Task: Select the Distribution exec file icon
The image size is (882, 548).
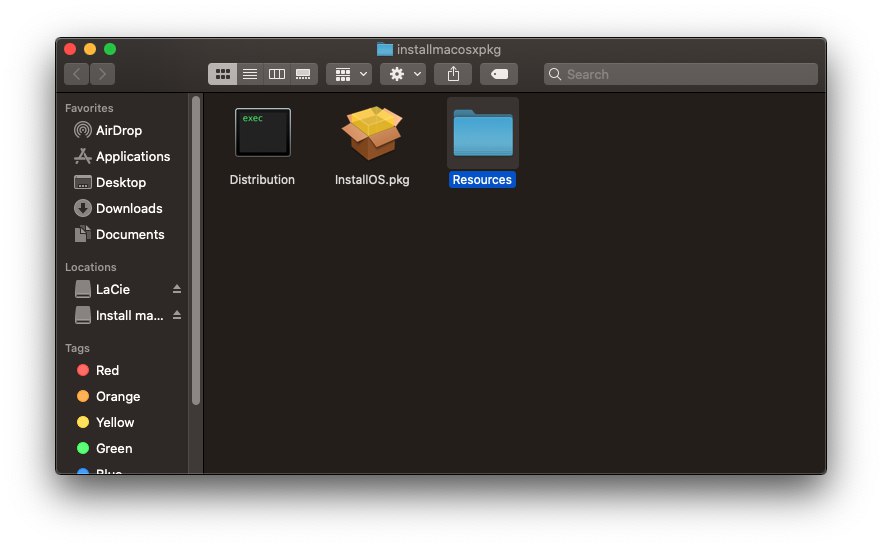Action: tap(263, 132)
